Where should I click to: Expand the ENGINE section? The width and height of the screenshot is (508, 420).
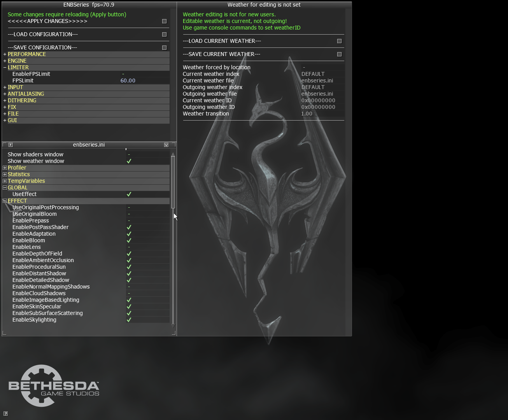pyautogui.click(x=5, y=61)
